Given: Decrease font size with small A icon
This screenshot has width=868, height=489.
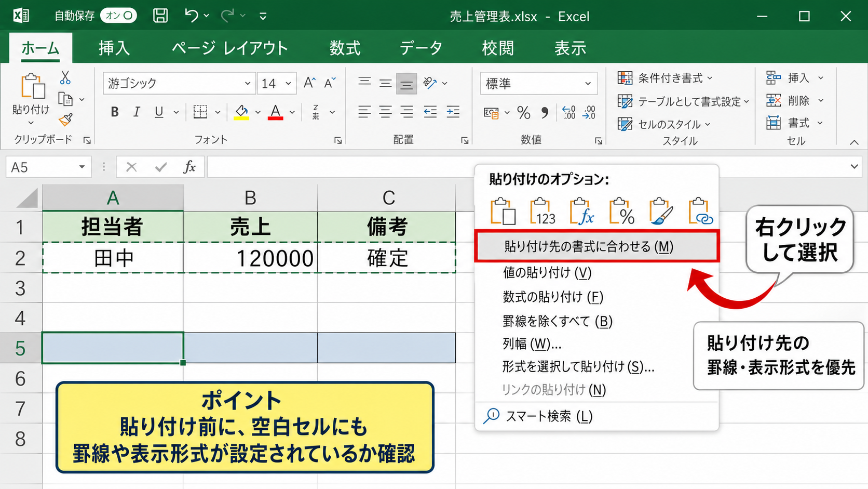Looking at the screenshot, I should point(330,83).
